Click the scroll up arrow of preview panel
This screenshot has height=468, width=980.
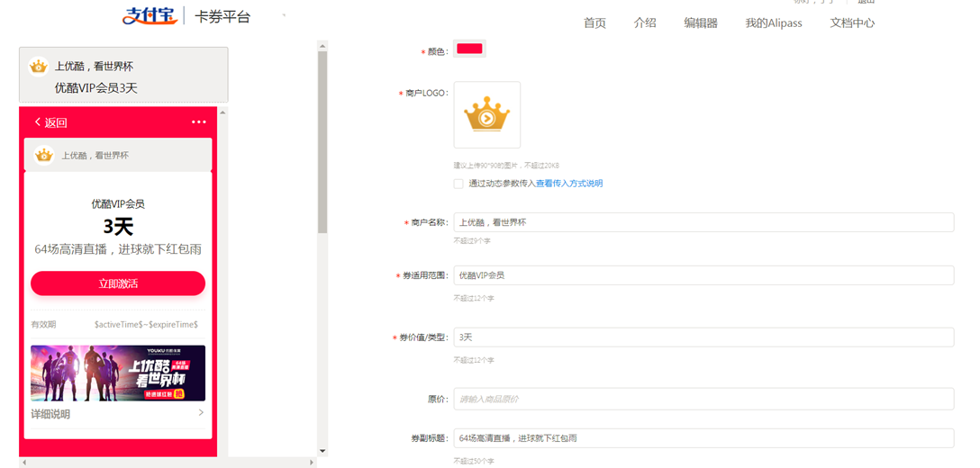point(322,46)
